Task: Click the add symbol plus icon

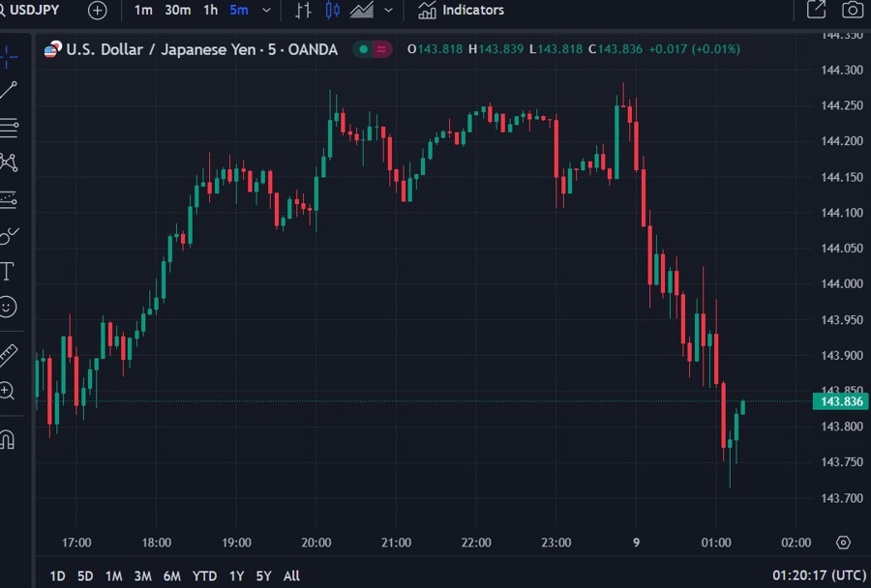Action: pos(98,11)
